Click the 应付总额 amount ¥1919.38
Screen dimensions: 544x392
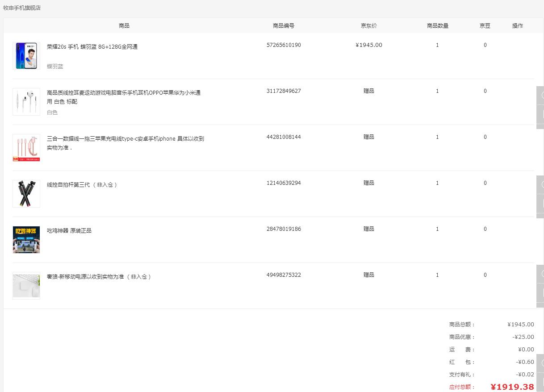coord(512,387)
